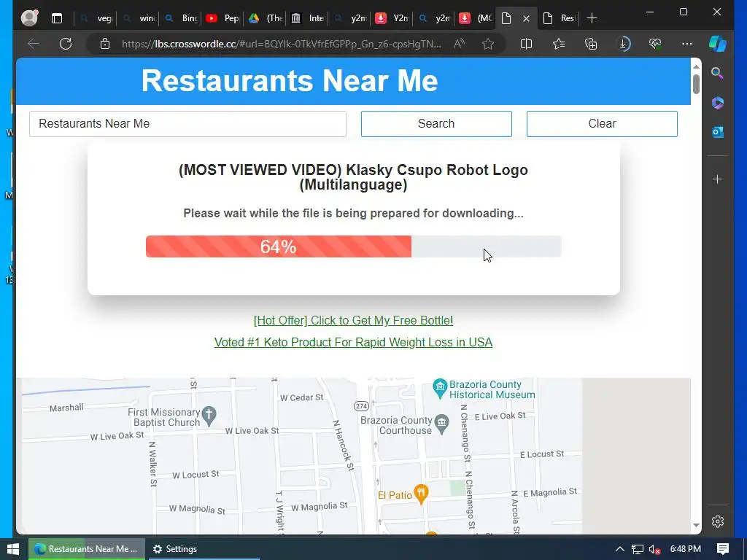Select Brazoria County Historical Museum map marker
Image resolution: width=747 pixels, height=560 pixels.
439,389
